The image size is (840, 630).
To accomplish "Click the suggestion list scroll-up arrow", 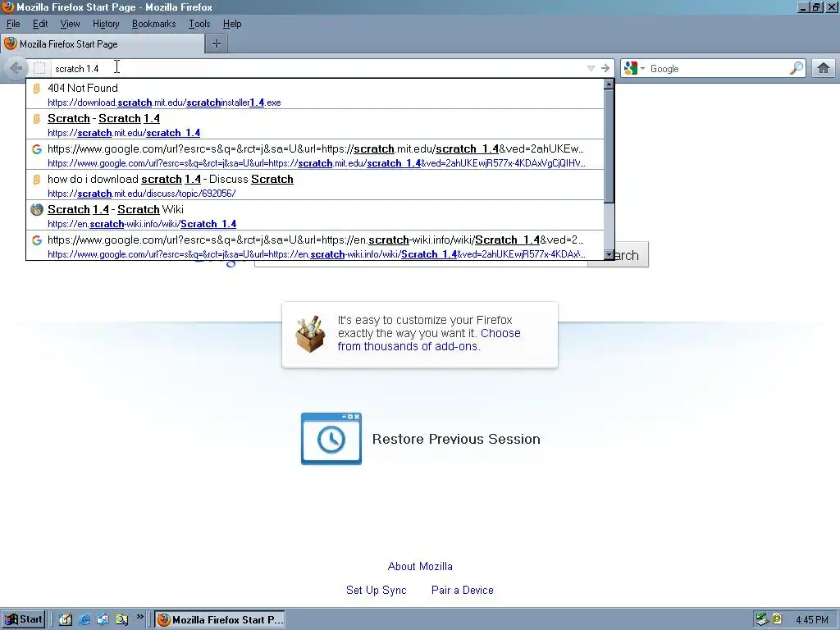I will (x=609, y=84).
